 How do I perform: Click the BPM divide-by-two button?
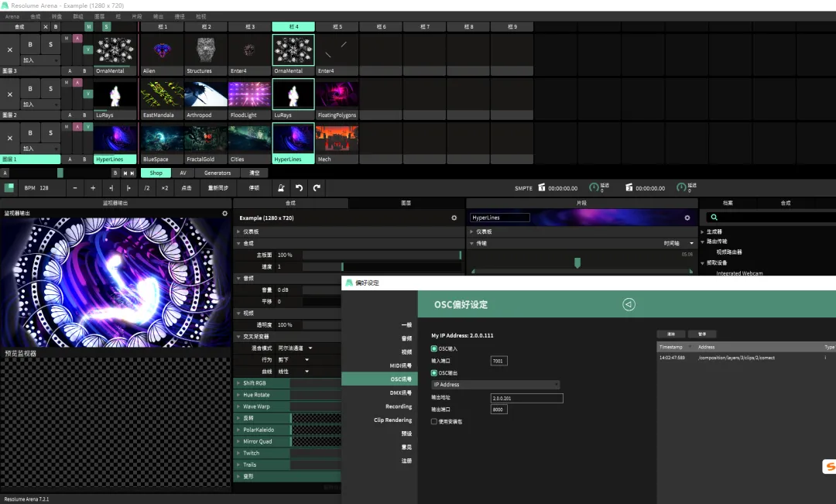(146, 187)
